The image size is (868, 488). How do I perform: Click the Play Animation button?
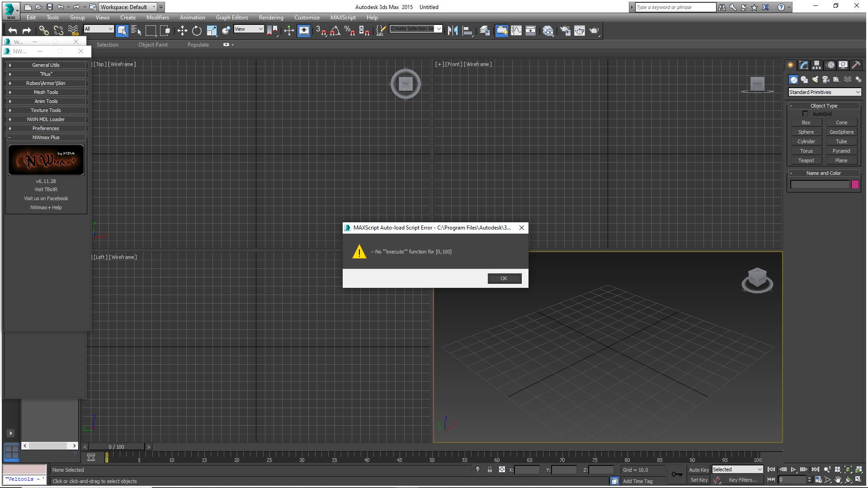[x=793, y=470]
